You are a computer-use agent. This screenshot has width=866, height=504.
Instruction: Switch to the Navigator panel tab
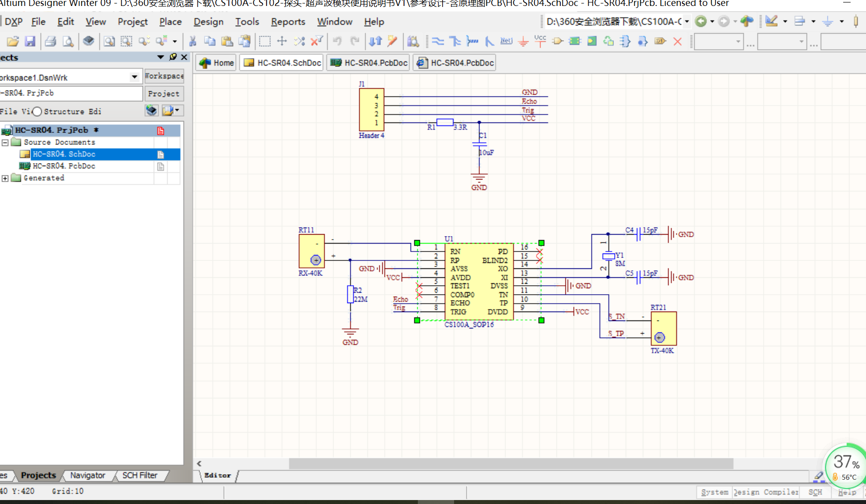pyautogui.click(x=87, y=475)
